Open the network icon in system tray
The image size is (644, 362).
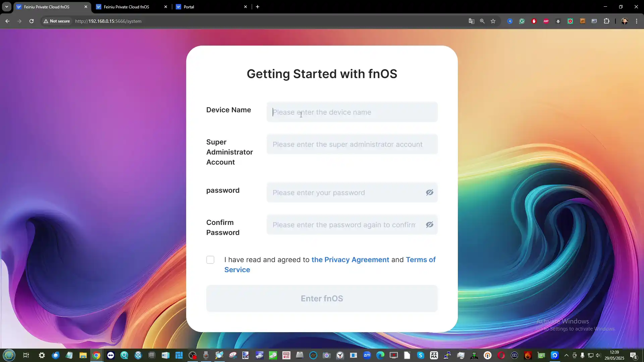[x=590, y=355]
